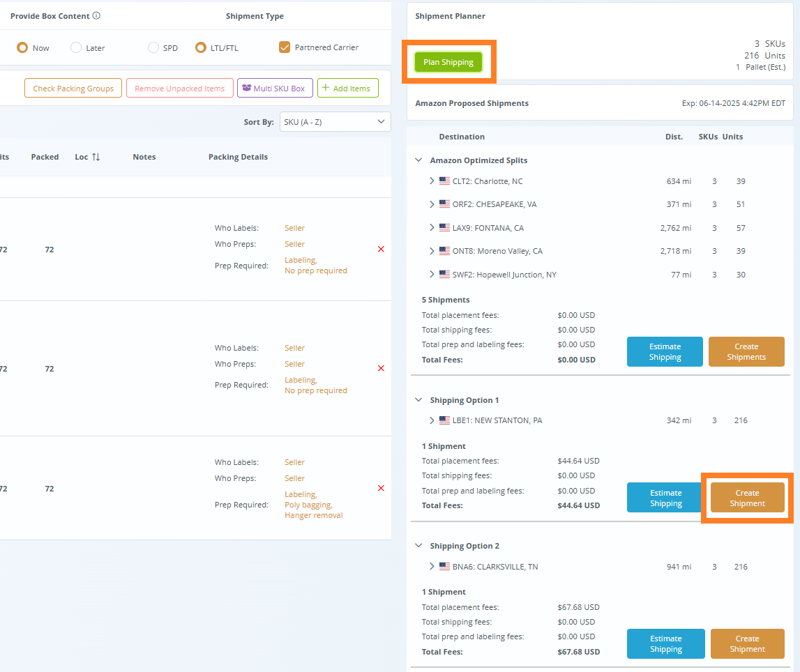Expand SWF2: Hopewell Junction, NY details
The width and height of the screenshot is (800, 672).
pyautogui.click(x=432, y=274)
